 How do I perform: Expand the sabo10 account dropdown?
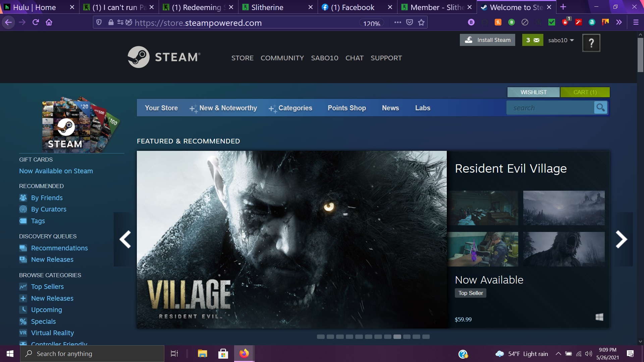(561, 40)
